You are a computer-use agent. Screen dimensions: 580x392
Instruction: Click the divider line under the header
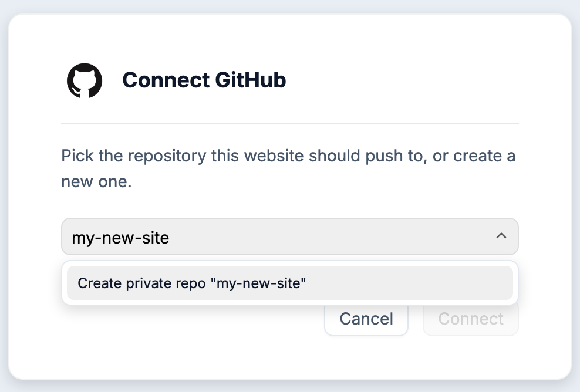pos(289,123)
